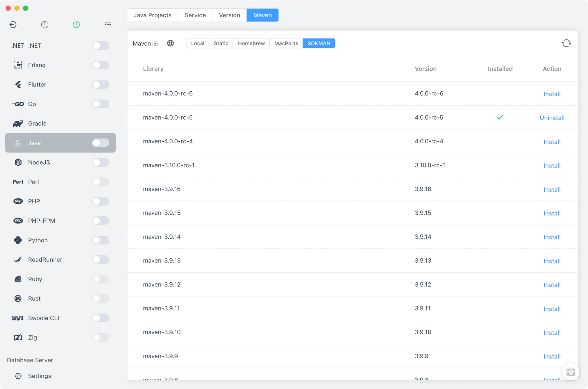Switch to the Service tab

tap(195, 15)
